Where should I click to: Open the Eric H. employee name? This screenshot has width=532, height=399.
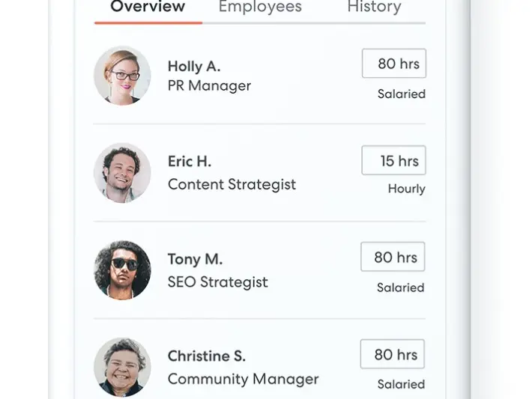point(190,162)
